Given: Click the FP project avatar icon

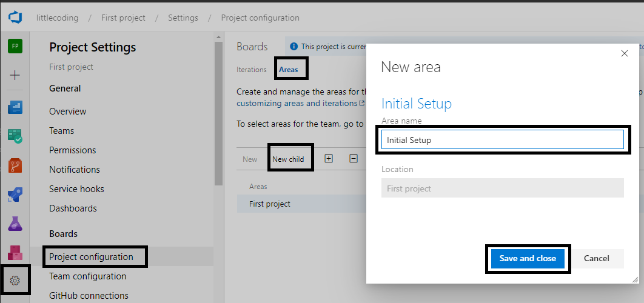Looking at the screenshot, I should [15, 47].
